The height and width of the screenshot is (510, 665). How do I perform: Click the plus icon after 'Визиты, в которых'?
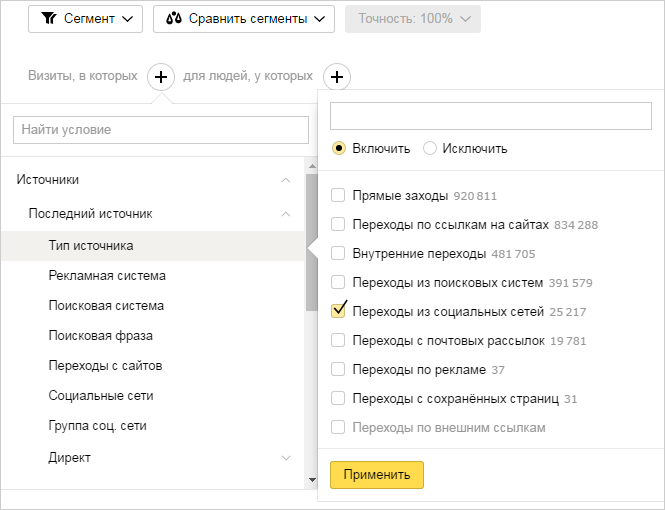[161, 77]
